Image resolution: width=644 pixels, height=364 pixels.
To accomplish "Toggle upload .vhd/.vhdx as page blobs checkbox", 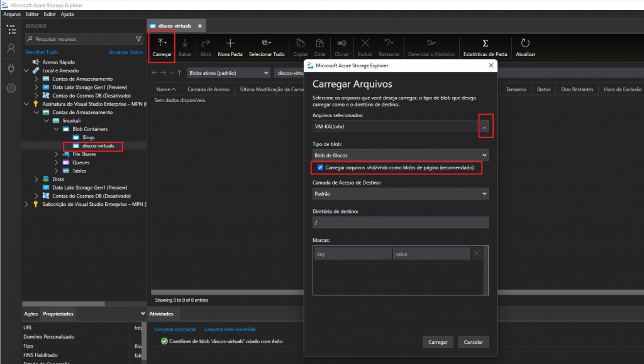I will (x=320, y=168).
